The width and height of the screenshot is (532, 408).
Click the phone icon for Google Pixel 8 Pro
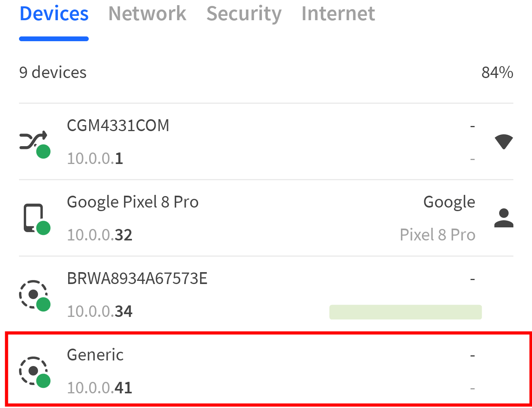tap(33, 217)
